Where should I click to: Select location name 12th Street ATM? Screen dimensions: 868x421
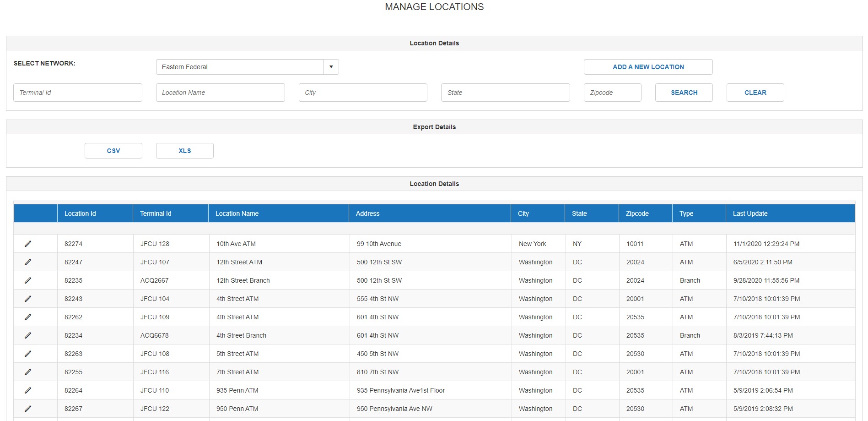[x=239, y=262]
